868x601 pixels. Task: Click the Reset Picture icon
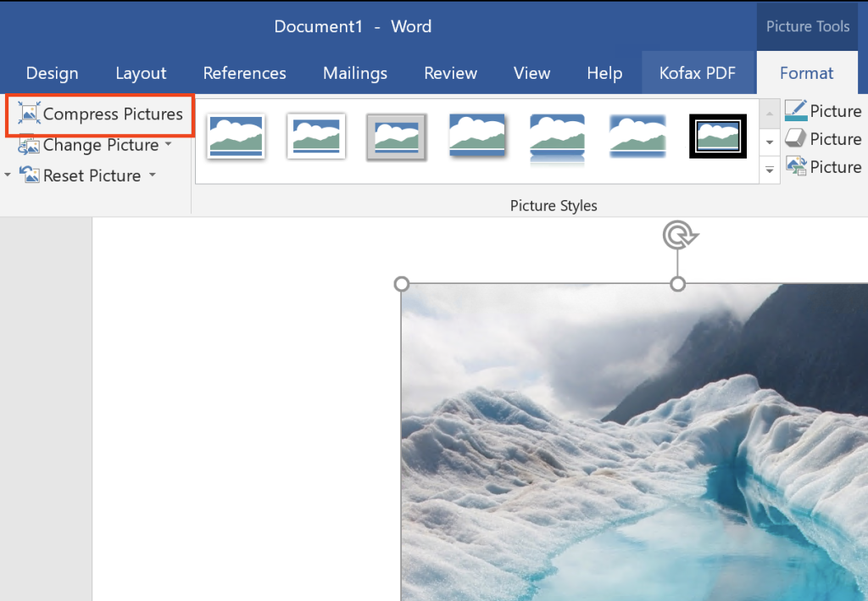click(30, 175)
